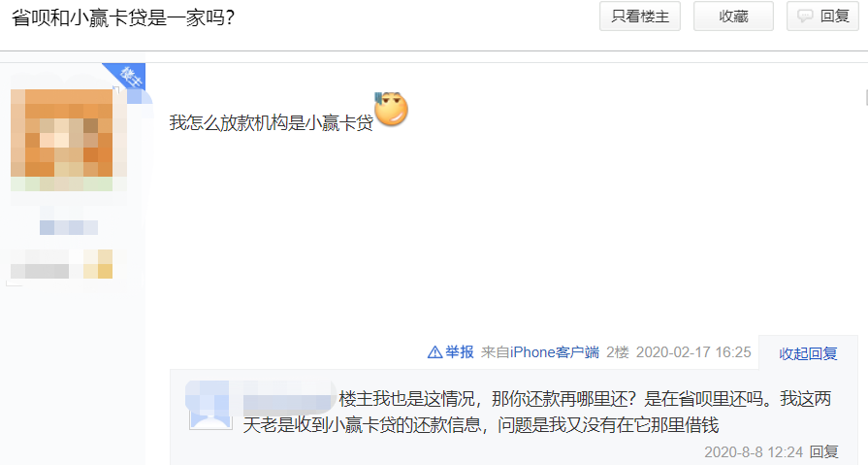Click the blurred username of the replier
868x465 pixels.
click(288, 398)
